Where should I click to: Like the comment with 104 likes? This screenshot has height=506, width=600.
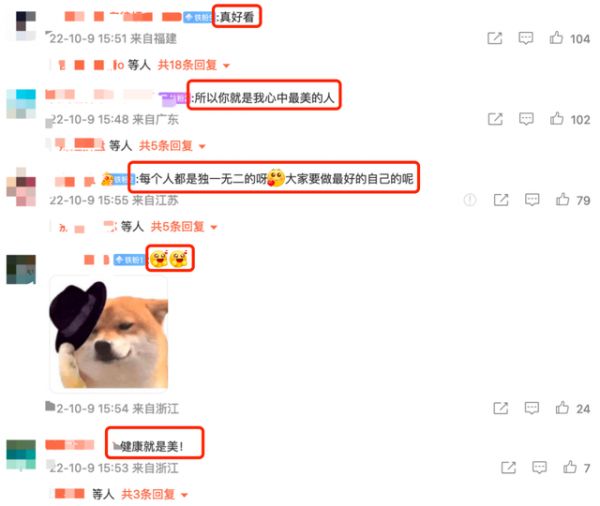coord(556,38)
